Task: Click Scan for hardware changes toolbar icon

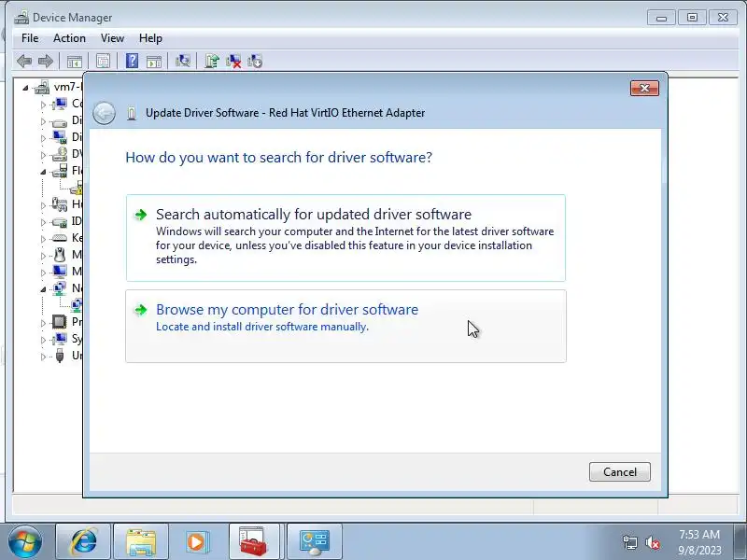Action: tap(182, 61)
